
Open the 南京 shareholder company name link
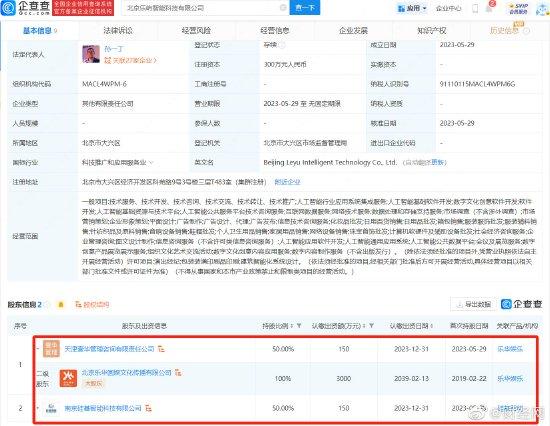click(x=103, y=408)
